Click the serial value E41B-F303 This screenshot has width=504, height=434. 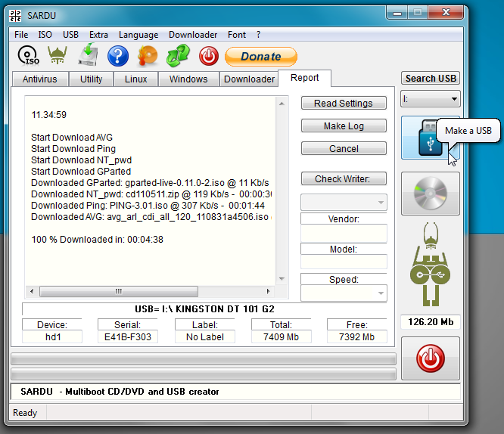[128, 337]
